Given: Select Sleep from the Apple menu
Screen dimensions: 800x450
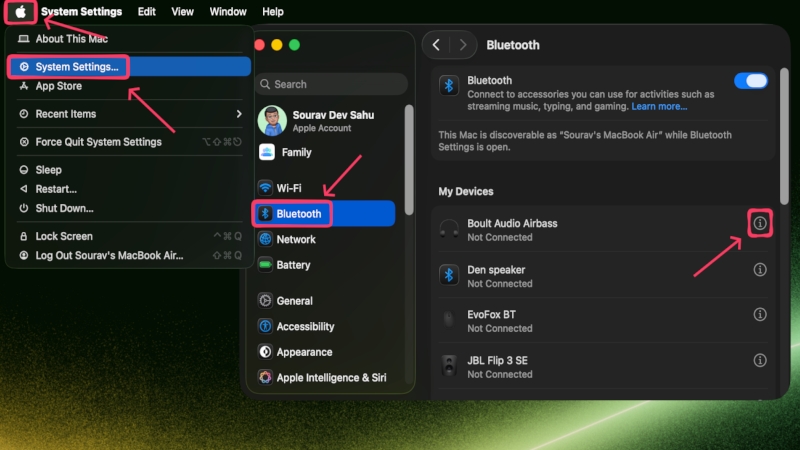Looking at the screenshot, I should pyautogui.click(x=129, y=170).
